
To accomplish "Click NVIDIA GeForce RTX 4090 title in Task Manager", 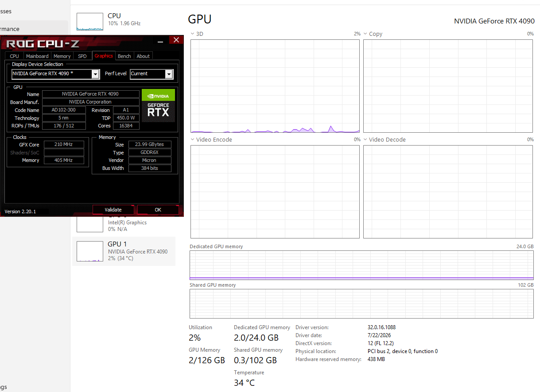I will [x=494, y=21].
